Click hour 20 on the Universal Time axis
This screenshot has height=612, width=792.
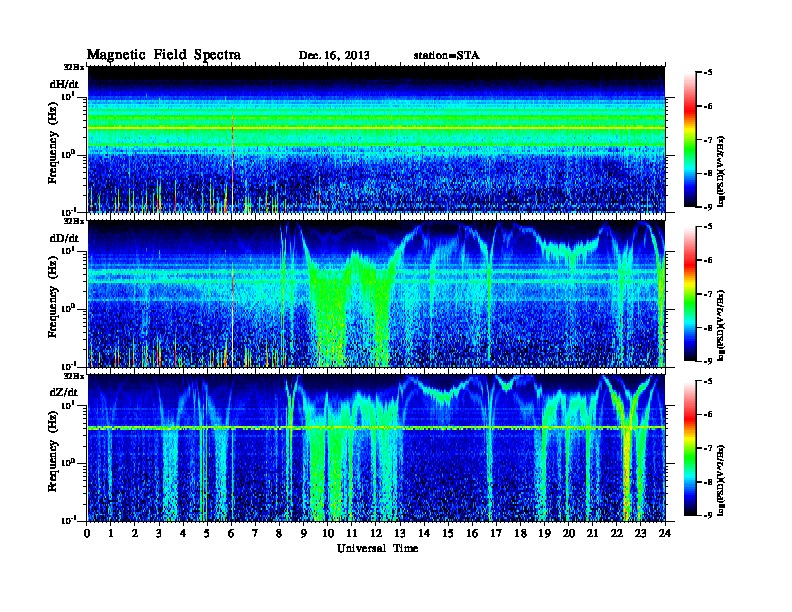point(569,533)
